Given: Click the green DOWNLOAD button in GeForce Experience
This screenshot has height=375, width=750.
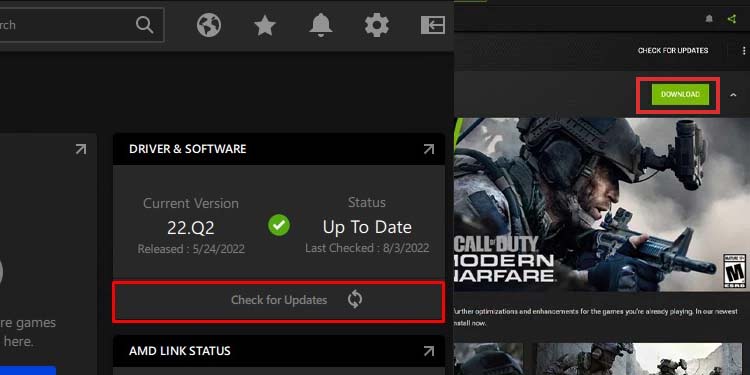Looking at the screenshot, I should click(x=680, y=95).
